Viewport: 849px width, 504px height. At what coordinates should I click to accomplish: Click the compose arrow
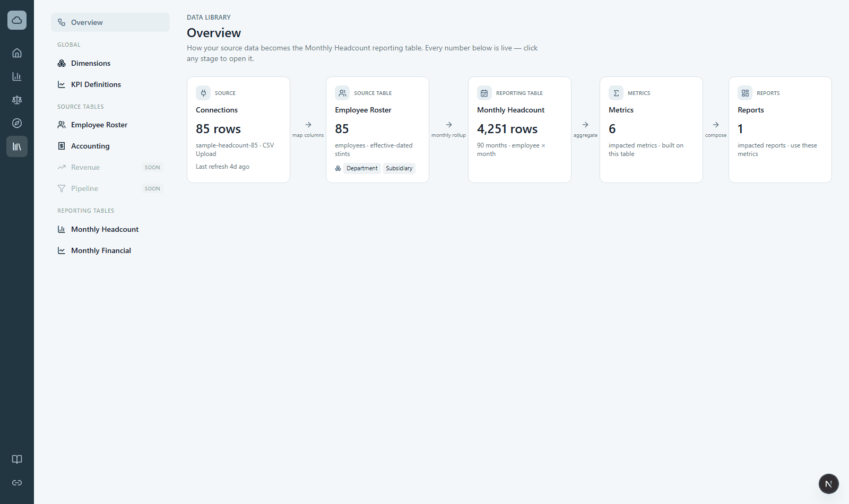point(716,125)
